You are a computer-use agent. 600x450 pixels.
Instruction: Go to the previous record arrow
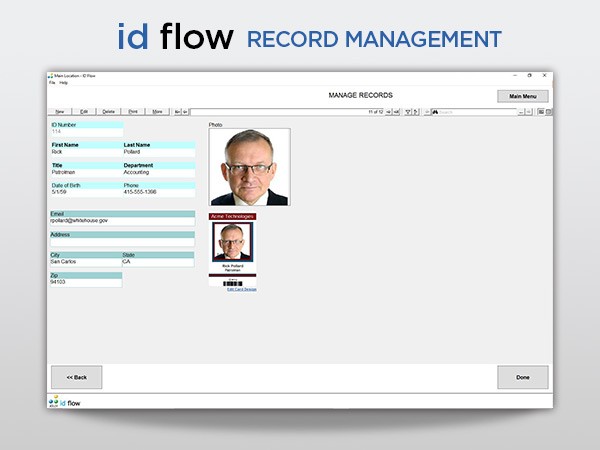[x=185, y=112]
